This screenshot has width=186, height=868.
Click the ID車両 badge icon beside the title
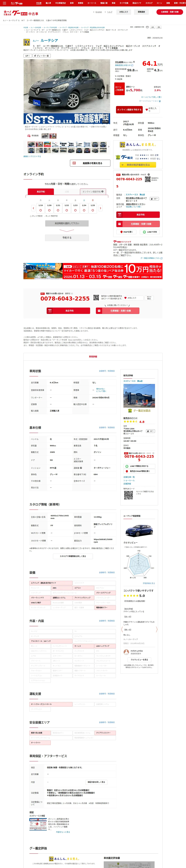point(27,42)
